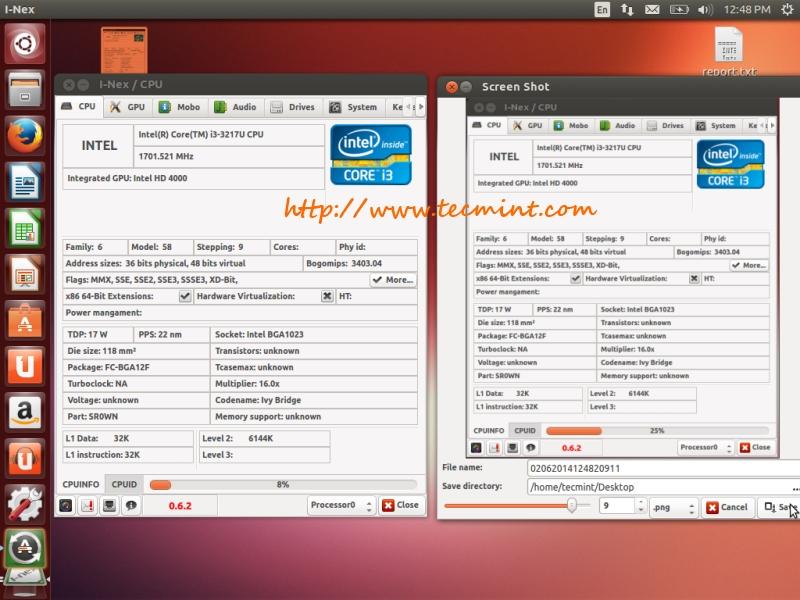
Task: Click Cancel in the Screen Shot dialog
Action: (x=727, y=507)
